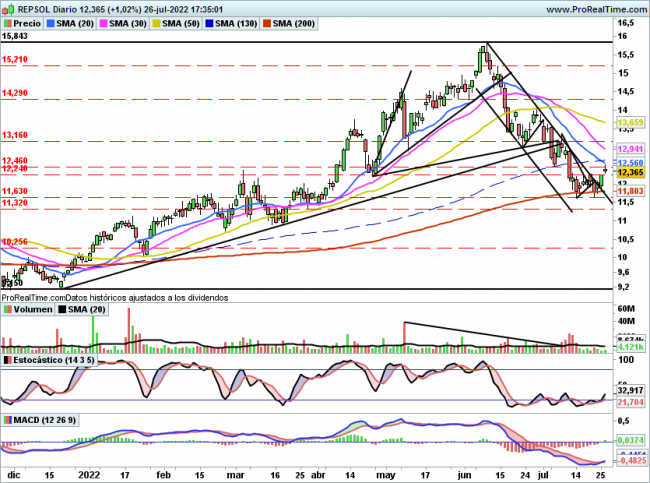Click the 21,704 stochastic value tag
650x483 pixels.
point(630,402)
